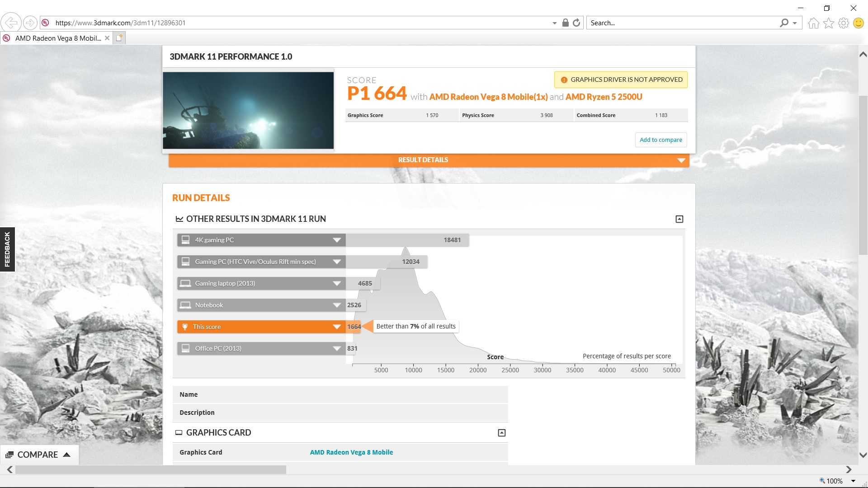The width and height of the screenshot is (868, 488).
Task: Open the AMD Radeon Vega 8 Mobile link
Action: pyautogui.click(x=351, y=452)
